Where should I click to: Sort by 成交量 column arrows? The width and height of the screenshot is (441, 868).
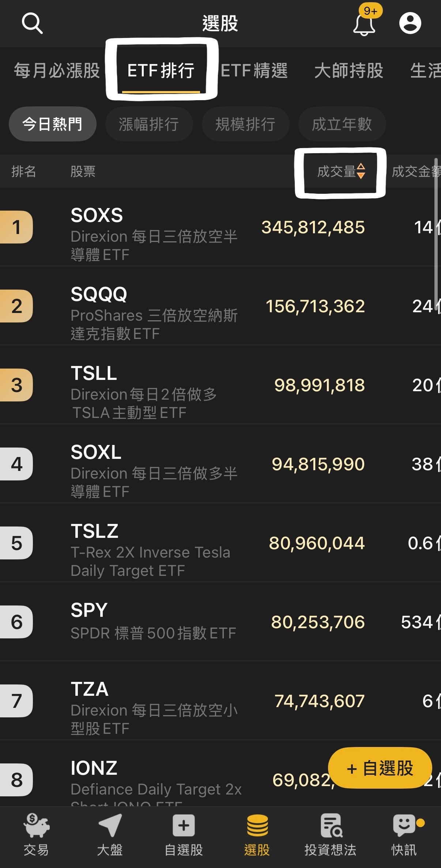(361, 171)
